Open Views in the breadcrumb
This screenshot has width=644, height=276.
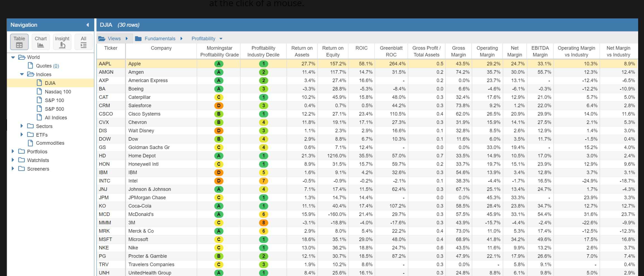click(114, 38)
